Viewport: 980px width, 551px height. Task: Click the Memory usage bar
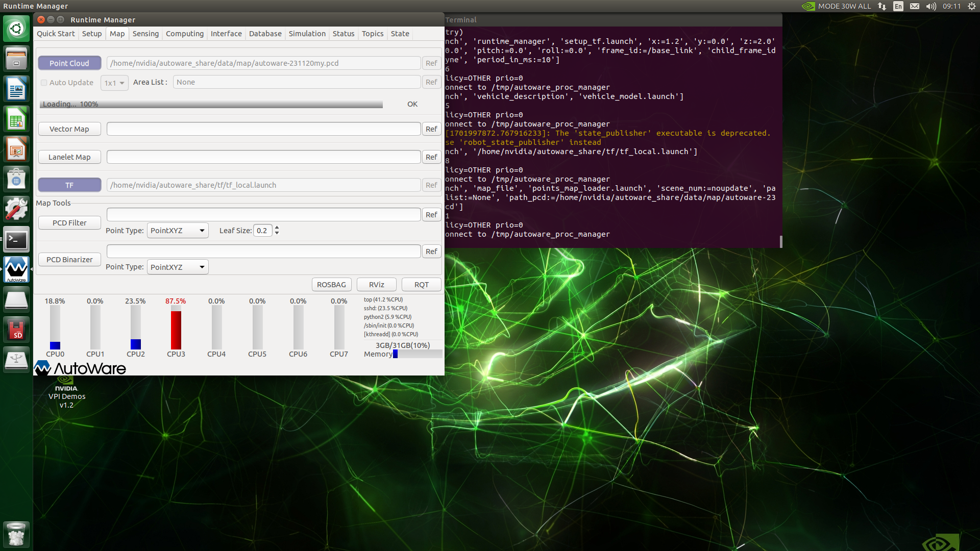point(418,354)
